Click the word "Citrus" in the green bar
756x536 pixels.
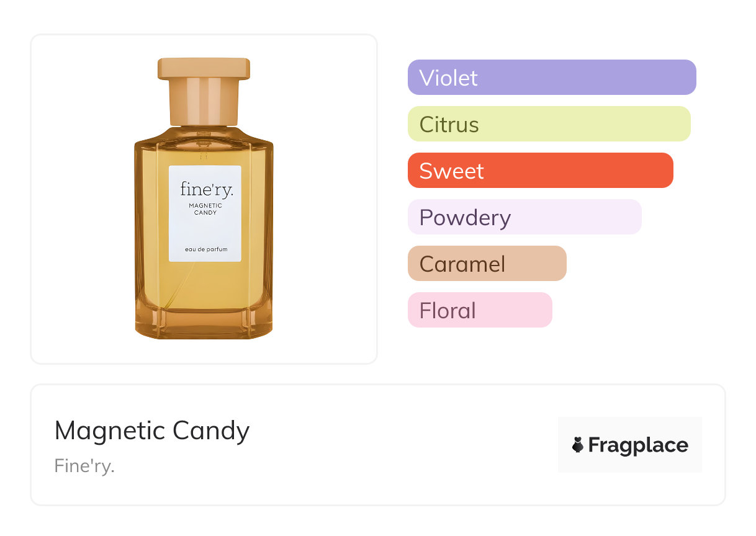point(449,125)
